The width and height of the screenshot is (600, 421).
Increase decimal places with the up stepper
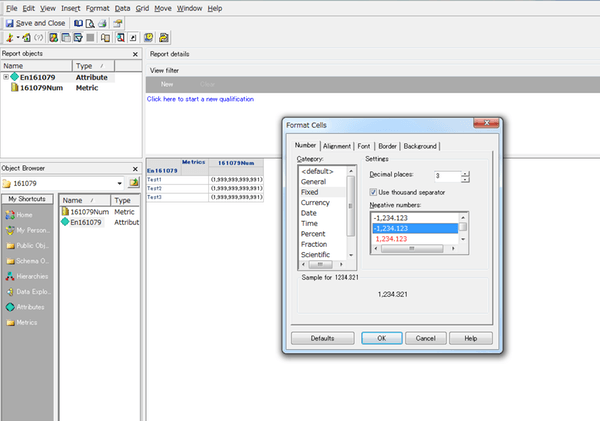[465, 174]
